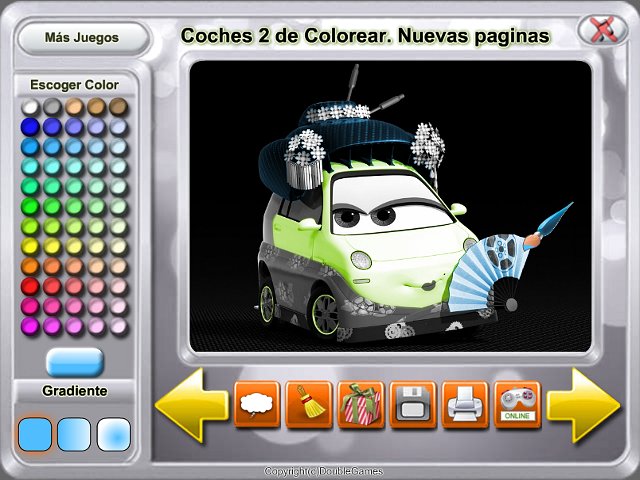Pick the palest pink ball, red row end

pyautogui.click(x=118, y=287)
